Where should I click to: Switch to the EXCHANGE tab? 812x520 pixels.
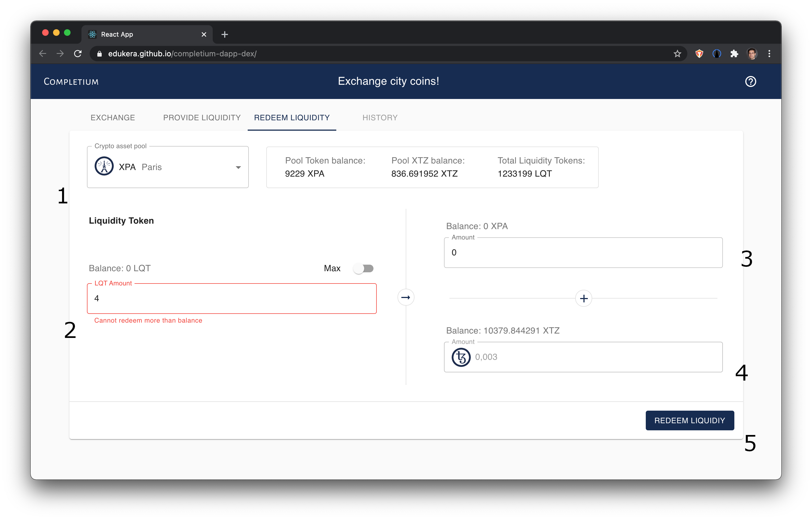point(112,117)
